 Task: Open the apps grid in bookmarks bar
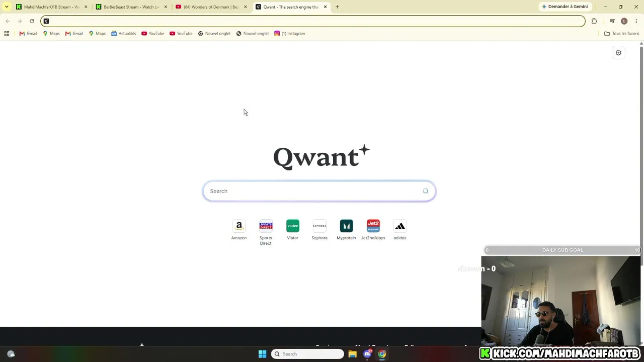tap(7, 34)
